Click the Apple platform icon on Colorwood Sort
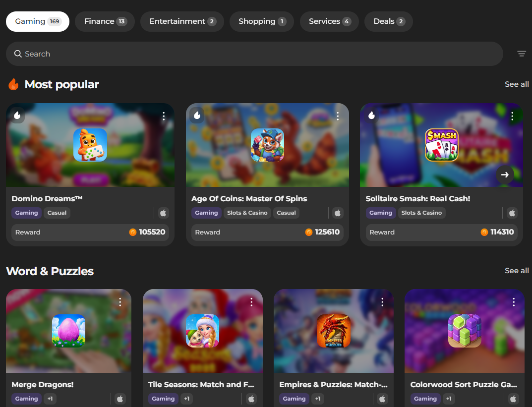 (x=513, y=399)
